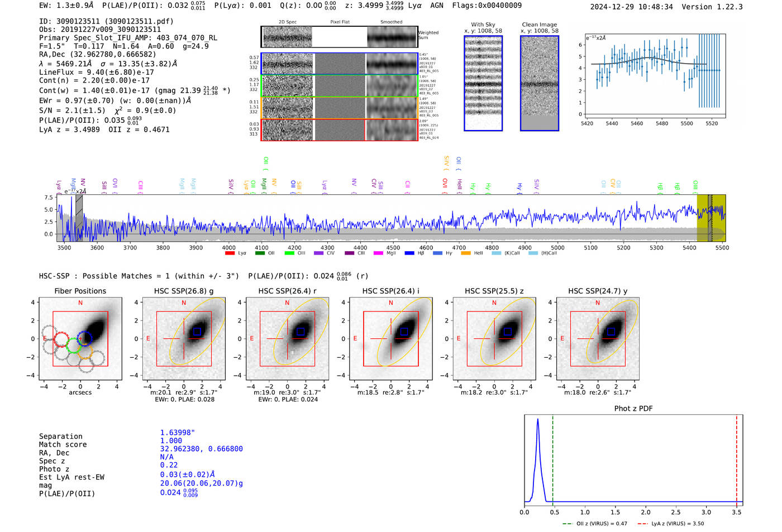This screenshot has height=532, width=782.
Task: Click the MgII magenta legend swatch
Action: (x=378, y=253)
